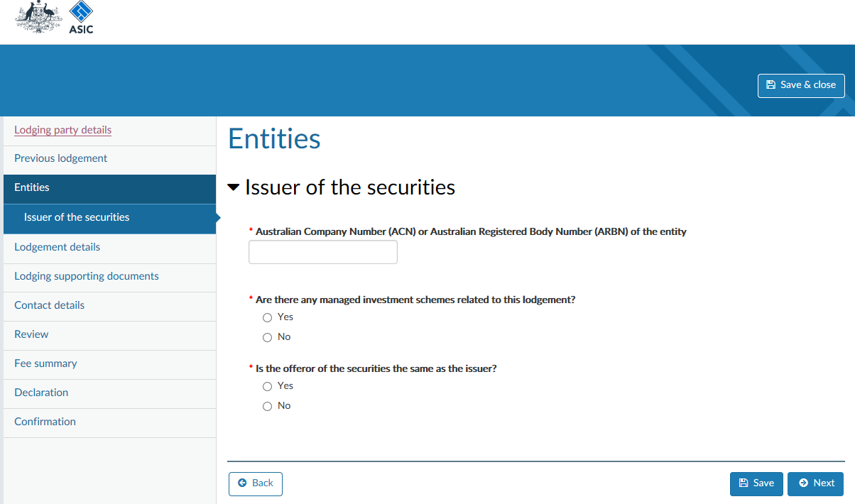Select No for offeror same as issuer

(x=268, y=406)
